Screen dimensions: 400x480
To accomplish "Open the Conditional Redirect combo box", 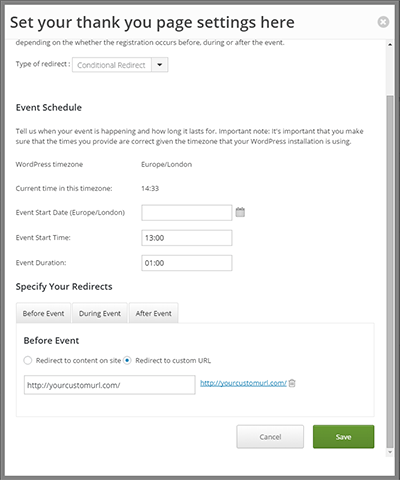I will (x=120, y=65).
